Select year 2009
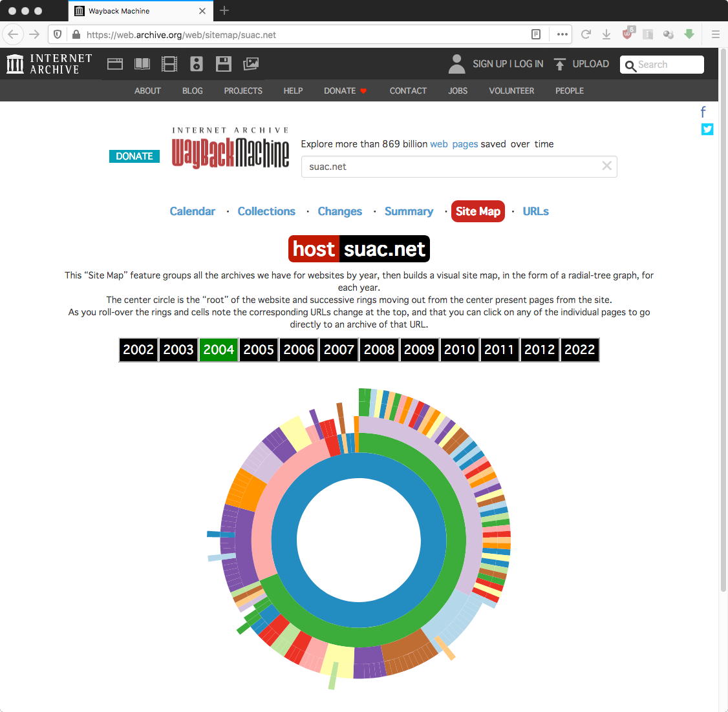The width and height of the screenshot is (728, 712). click(x=419, y=350)
